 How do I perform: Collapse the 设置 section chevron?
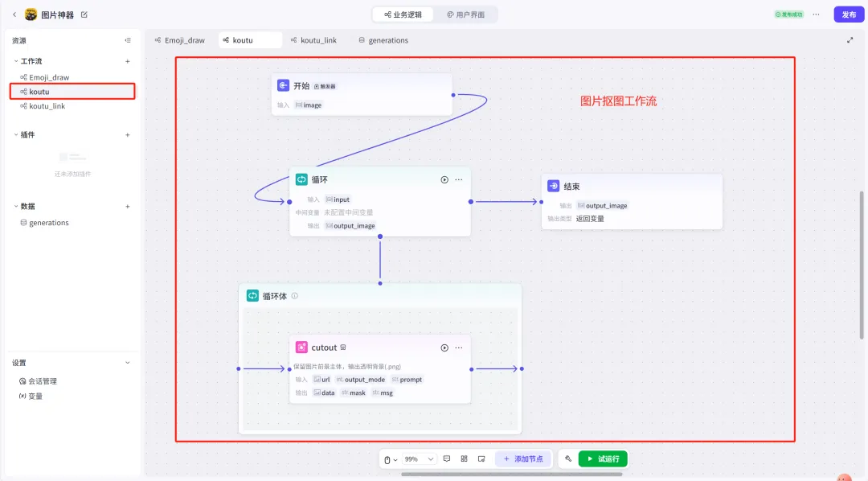[x=127, y=363]
